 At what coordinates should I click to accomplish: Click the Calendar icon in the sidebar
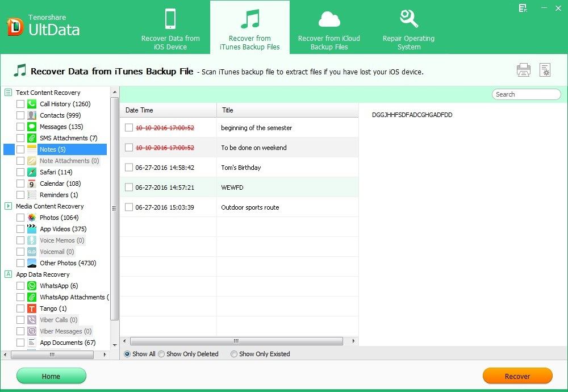[31, 183]
